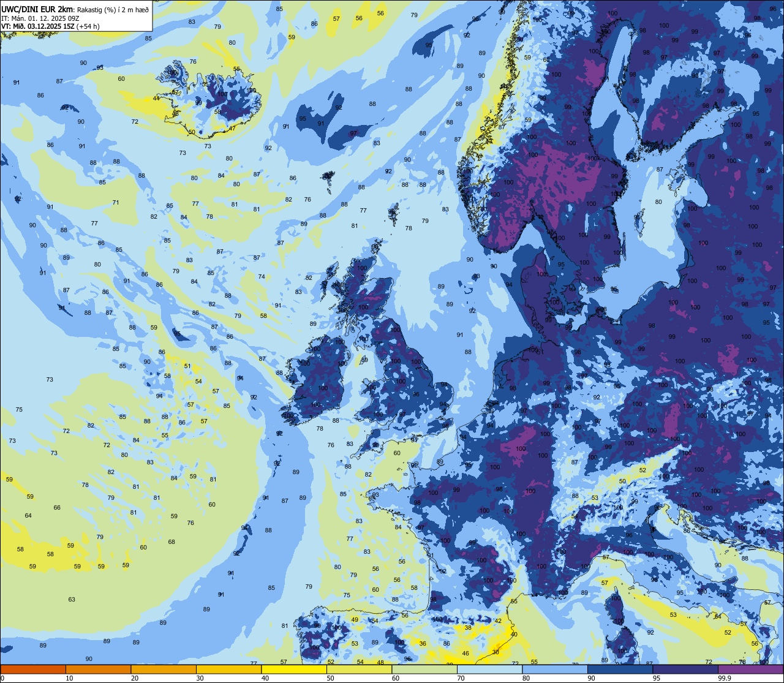Click the "(+54 h)" forecast offset text
The width and height of the screenshot is (784, 683).
pos(88,26)
